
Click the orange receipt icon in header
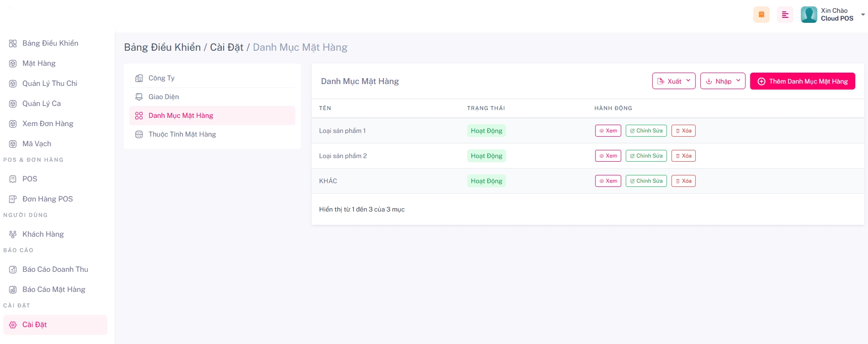pos(761,15)
